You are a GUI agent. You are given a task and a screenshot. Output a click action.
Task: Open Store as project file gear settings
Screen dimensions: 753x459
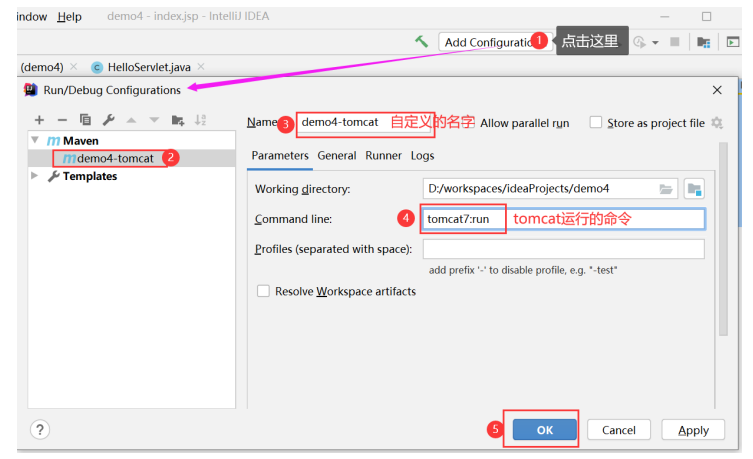click(x=717, y=123)
